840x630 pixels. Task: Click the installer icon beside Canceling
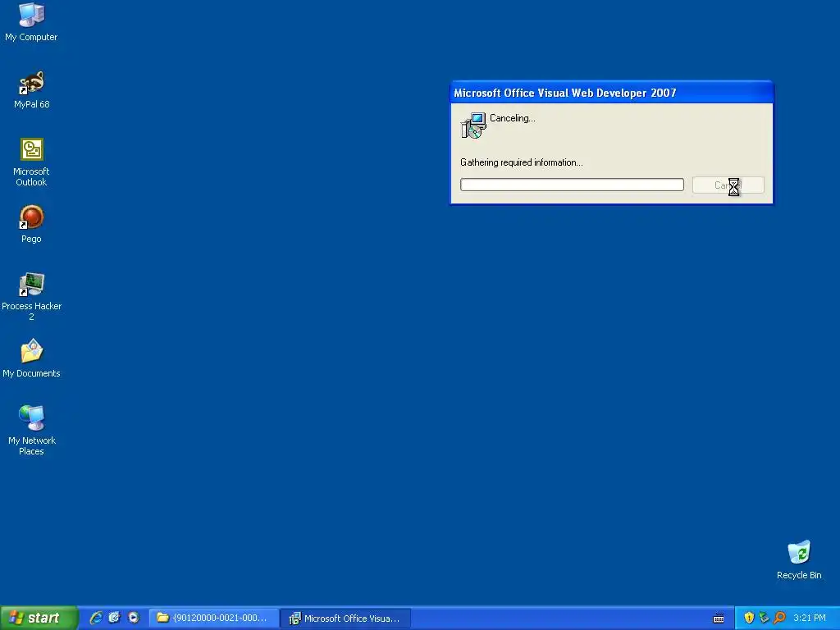click(x=473, y=125)
